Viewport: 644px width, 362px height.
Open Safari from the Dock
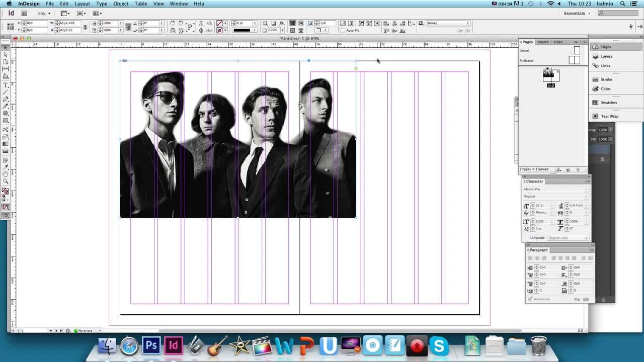pyautogui.click(x=129, y=346)
